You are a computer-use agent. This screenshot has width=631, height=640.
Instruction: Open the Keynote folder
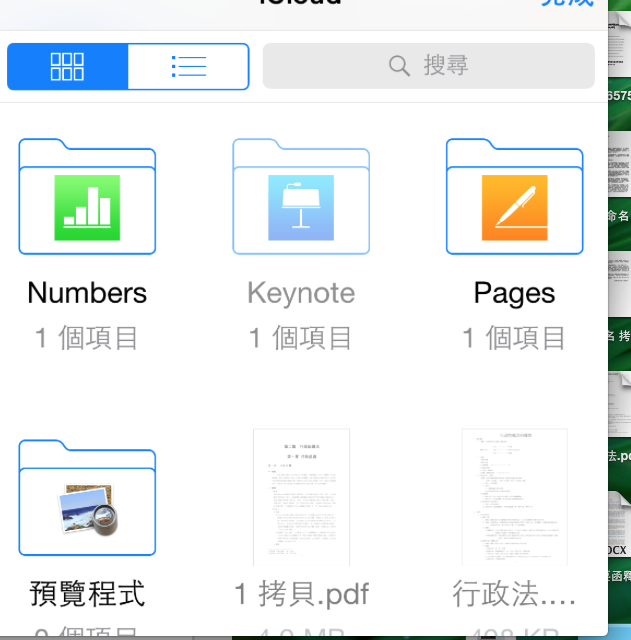coord(301,196)
